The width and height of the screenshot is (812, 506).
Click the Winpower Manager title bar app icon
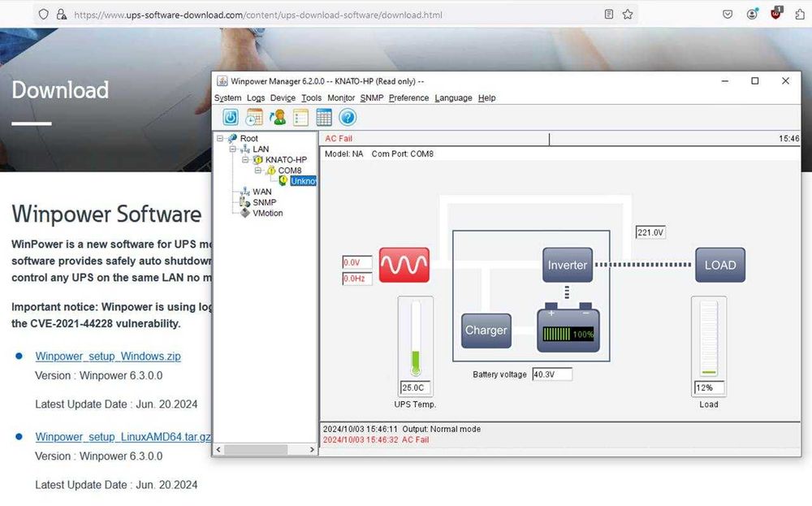pos(222,80)
